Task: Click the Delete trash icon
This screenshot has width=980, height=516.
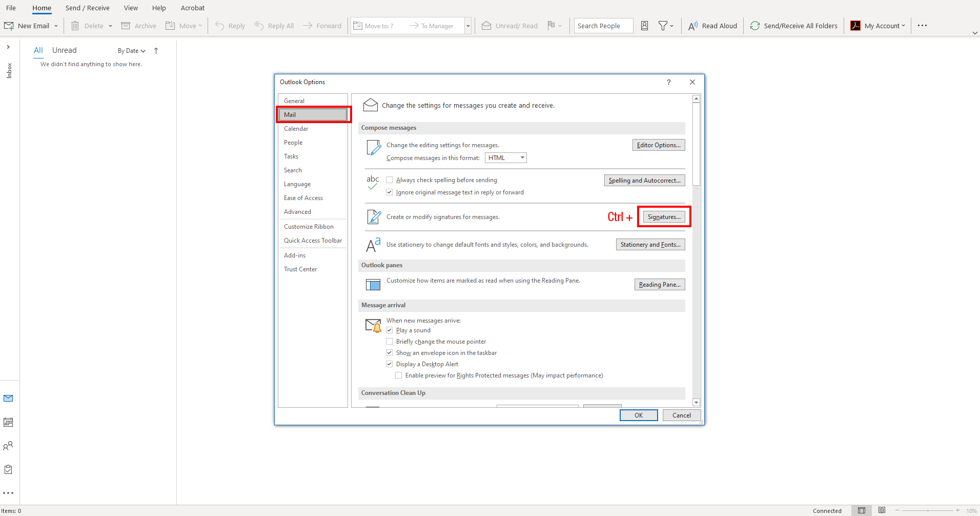Action: 75,26
